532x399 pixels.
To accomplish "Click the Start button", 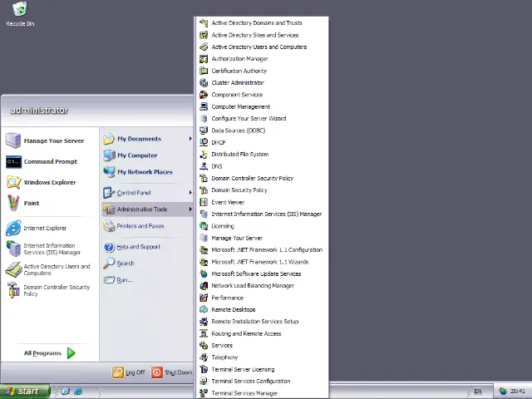I will click(x=25, y=392).
